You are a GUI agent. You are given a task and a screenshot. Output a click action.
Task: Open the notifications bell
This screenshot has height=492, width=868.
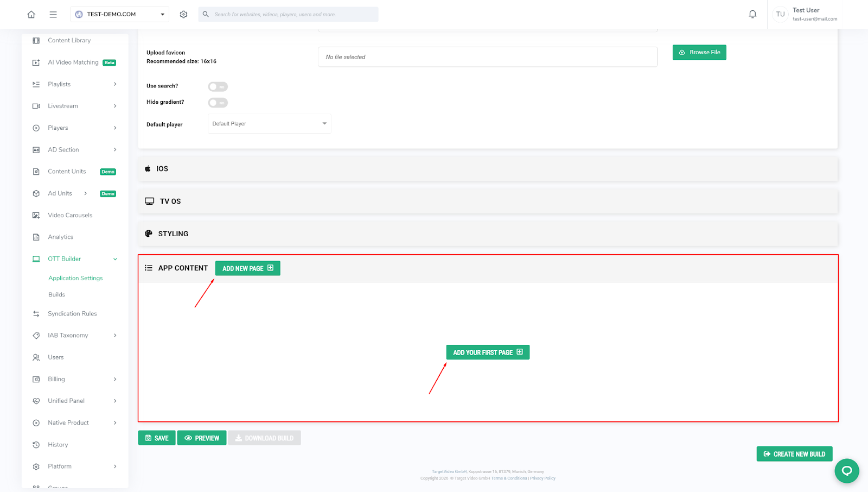[752, 15]
